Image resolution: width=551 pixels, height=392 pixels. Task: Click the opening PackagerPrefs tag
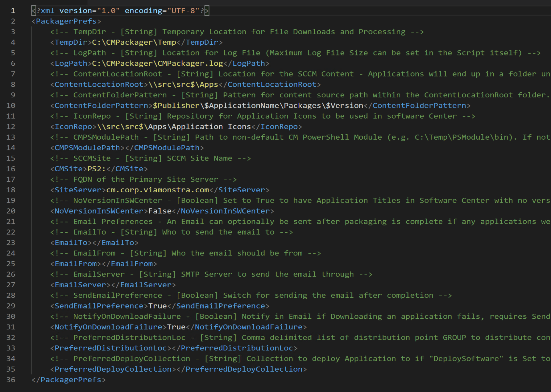coord(66,21)
